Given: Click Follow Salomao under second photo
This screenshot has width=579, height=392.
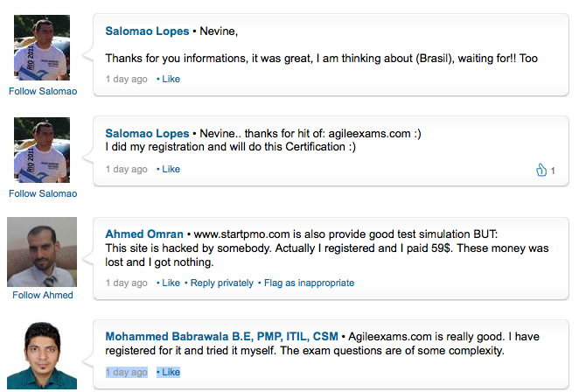Looking at the screenshot, I should (43, 193).
